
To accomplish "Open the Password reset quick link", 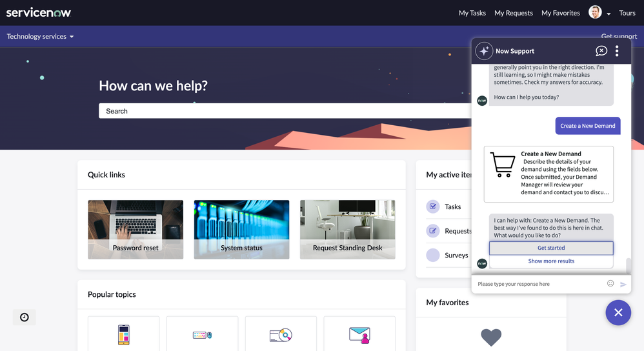I will (x=136, y=230).
